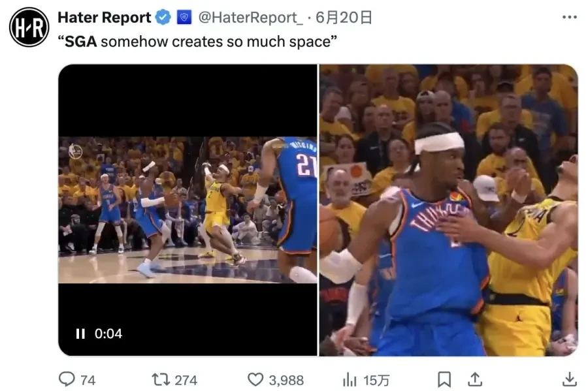Viewport: 588px width, 391px height.
Task: Click the 0:04 video timestamp
Action: pos(108,334)
